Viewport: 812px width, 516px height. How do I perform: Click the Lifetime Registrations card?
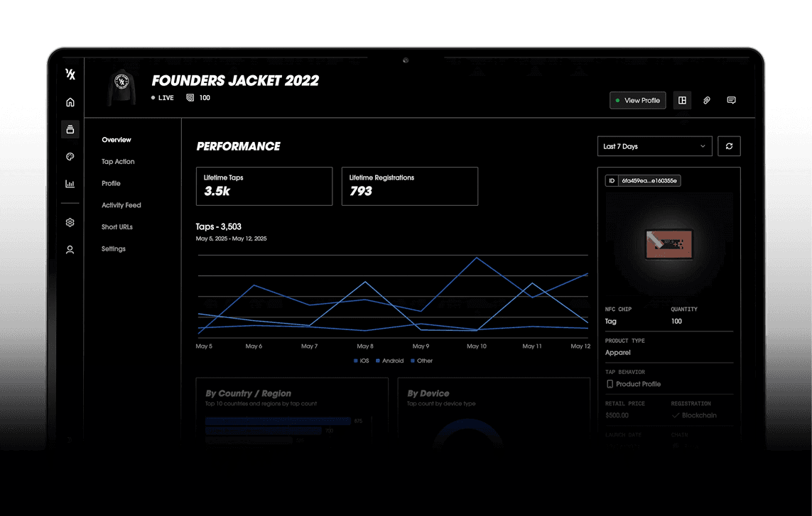pos(410,187)
